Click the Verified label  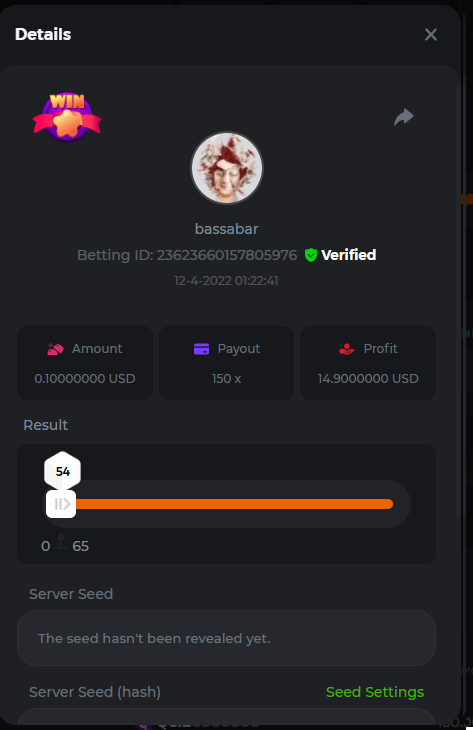348,255
